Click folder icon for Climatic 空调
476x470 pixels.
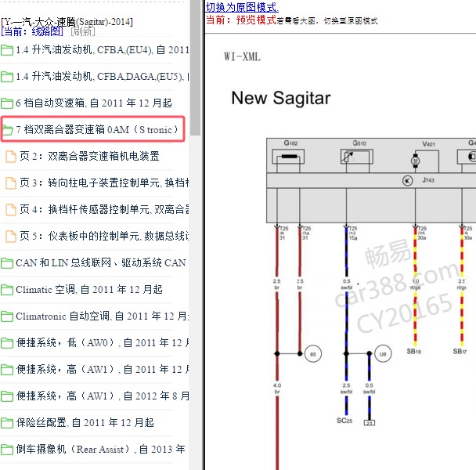coord(7,290)
